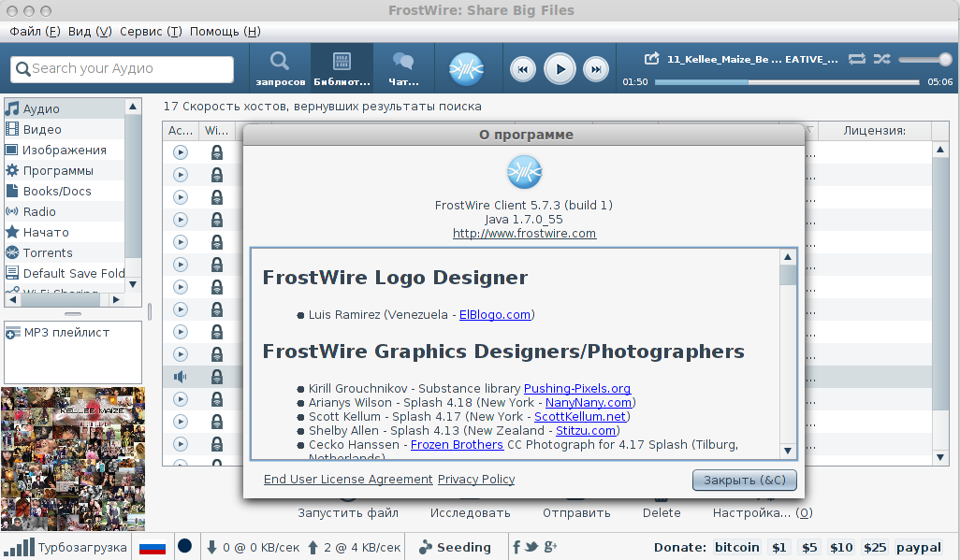Click Турбозагрузка signal bars icon
Image resolution: width=960 pixels, height=560 pixels.
[x=19, y=547]
